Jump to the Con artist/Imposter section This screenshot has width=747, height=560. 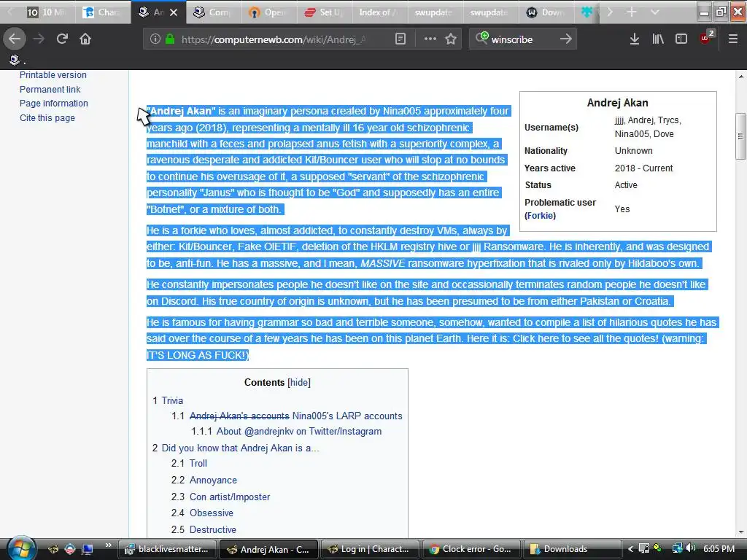[230, 497]
